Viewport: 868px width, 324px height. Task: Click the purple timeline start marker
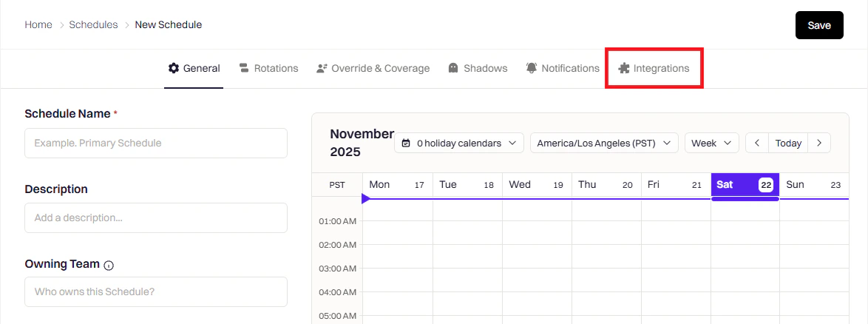pyautogui.click(x=366, y=198)
